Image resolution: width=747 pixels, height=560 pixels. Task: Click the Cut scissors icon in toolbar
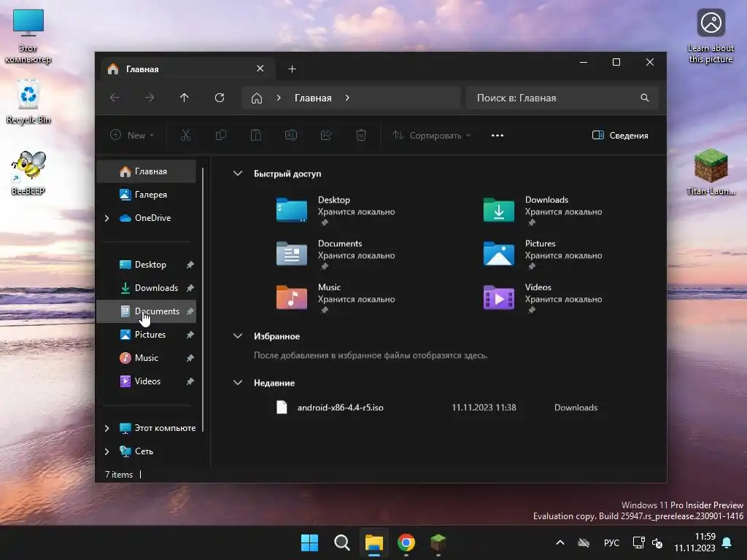click(x=186, y=135)
